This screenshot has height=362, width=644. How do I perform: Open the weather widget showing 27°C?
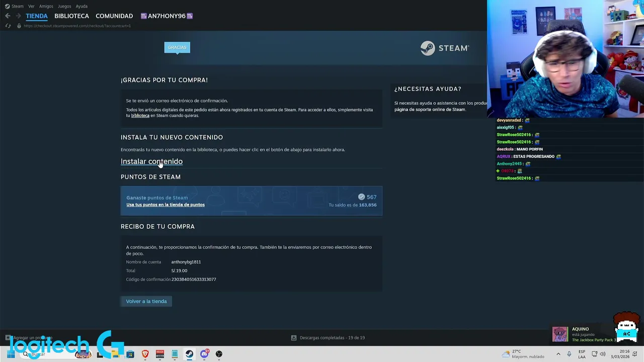tap(523, 354)
